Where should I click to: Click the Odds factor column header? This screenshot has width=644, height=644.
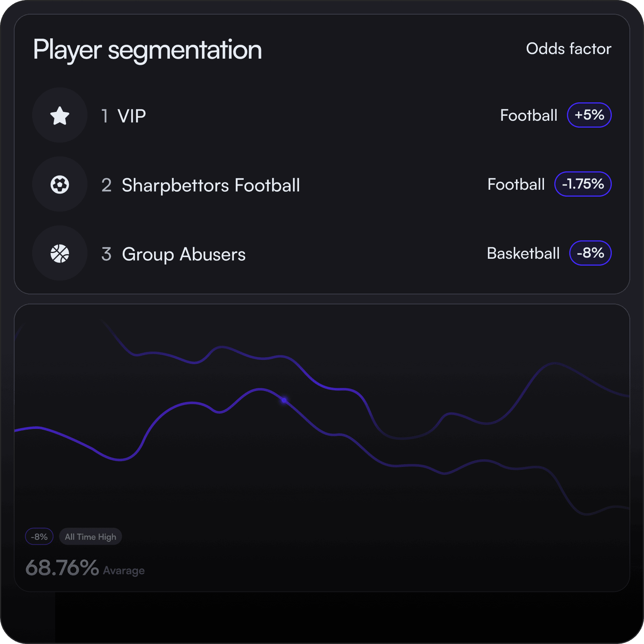(568, 49)
